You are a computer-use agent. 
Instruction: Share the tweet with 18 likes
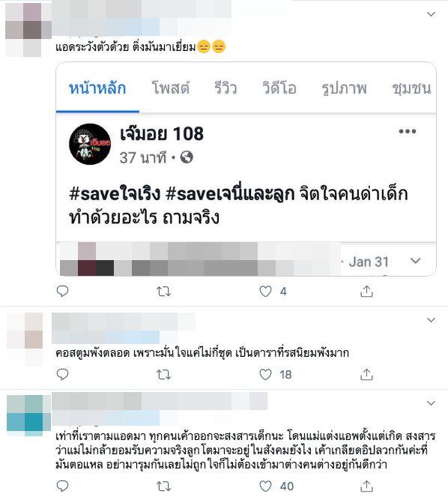click(x=366, y=374)
